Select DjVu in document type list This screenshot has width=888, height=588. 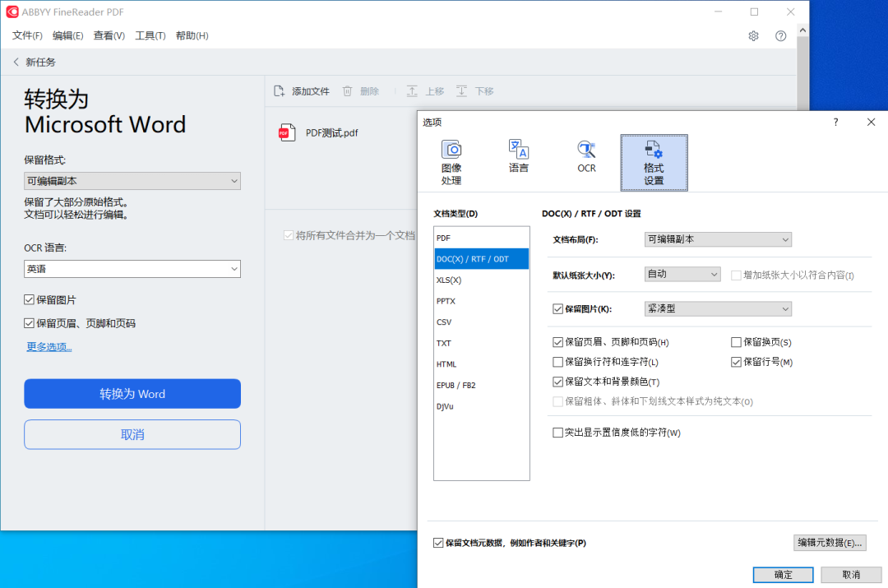tap(481, 406)
